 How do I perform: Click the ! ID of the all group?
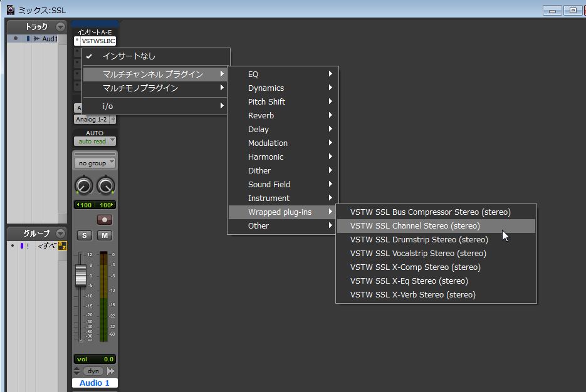pos(28,246)
